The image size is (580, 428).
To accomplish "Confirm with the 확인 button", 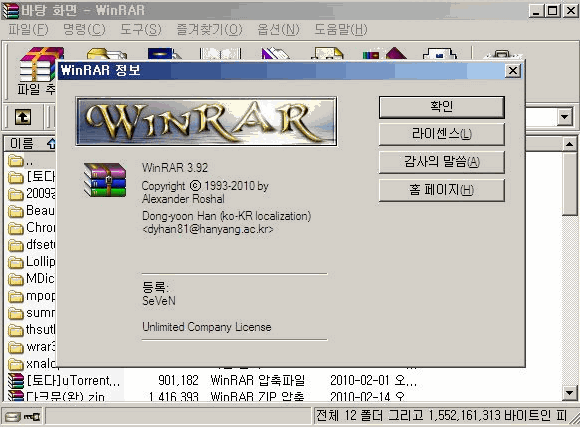I will (442, 107).
